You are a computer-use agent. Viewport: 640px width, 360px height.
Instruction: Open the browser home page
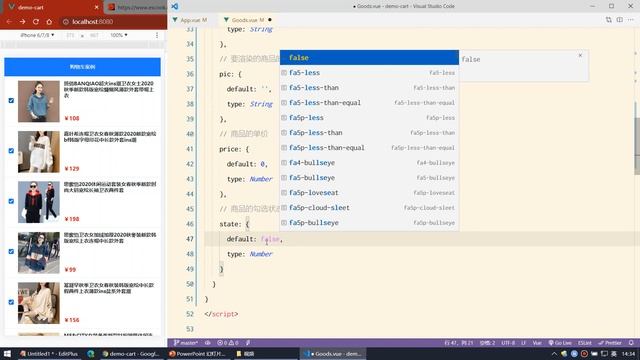pyautogui.click(x=49, y=22)
